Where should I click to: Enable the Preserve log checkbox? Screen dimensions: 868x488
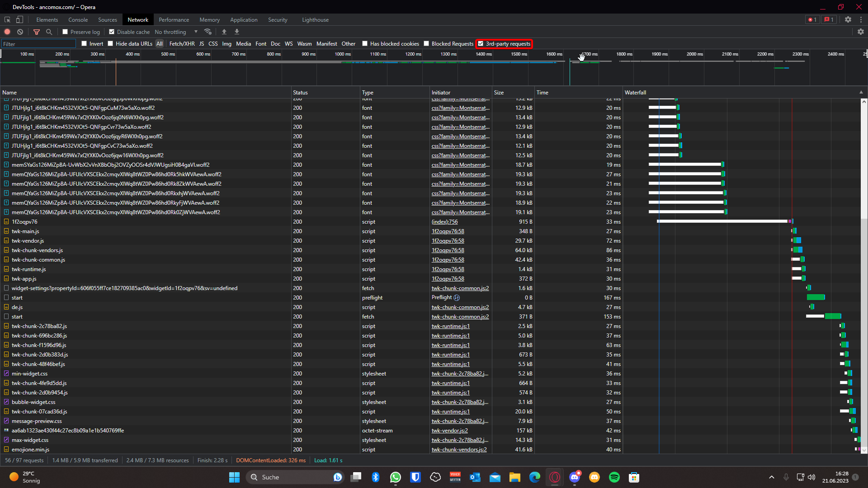pos(66,32)
